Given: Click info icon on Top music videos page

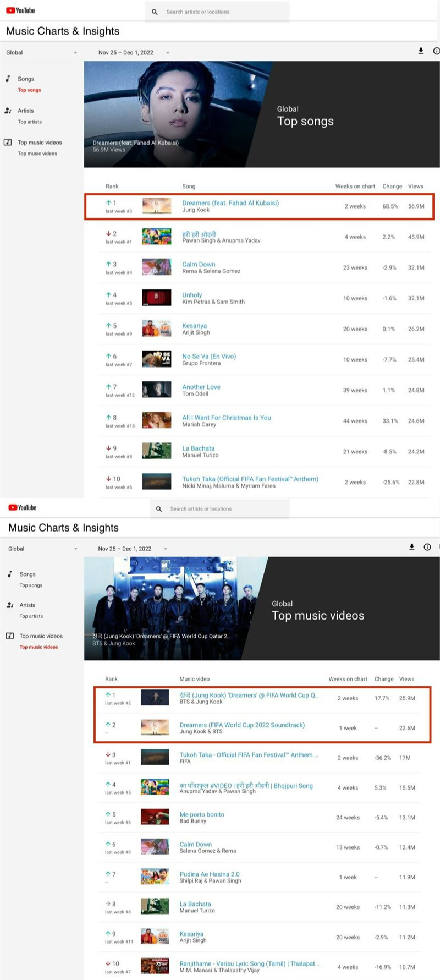Looking at the screenshot, I should coord(427,547).
